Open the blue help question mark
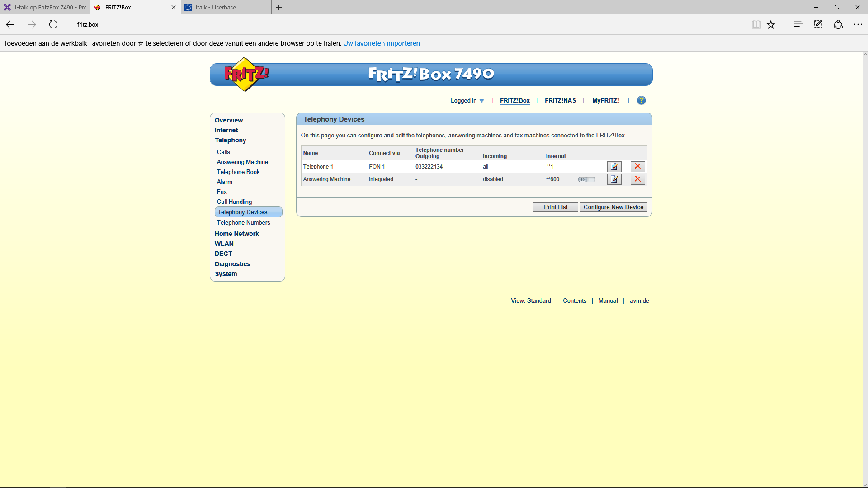868x488 pixels. [x=641, y=100]
